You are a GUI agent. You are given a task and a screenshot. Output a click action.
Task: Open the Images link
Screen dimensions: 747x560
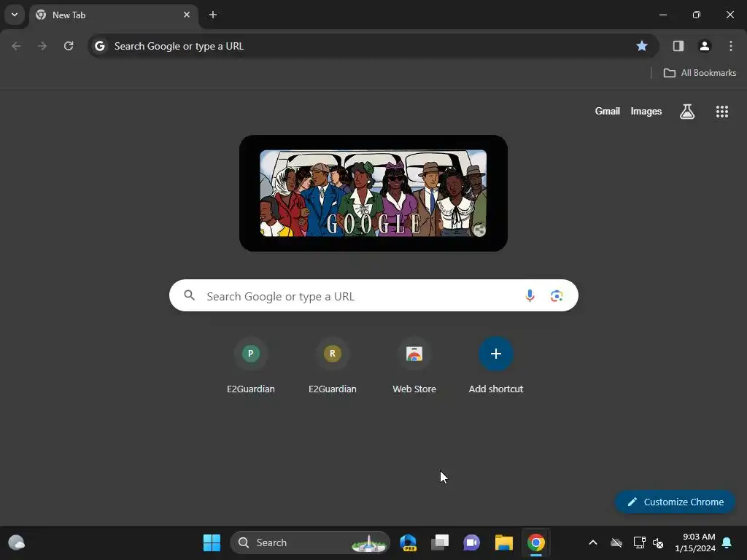pos(646,112)
